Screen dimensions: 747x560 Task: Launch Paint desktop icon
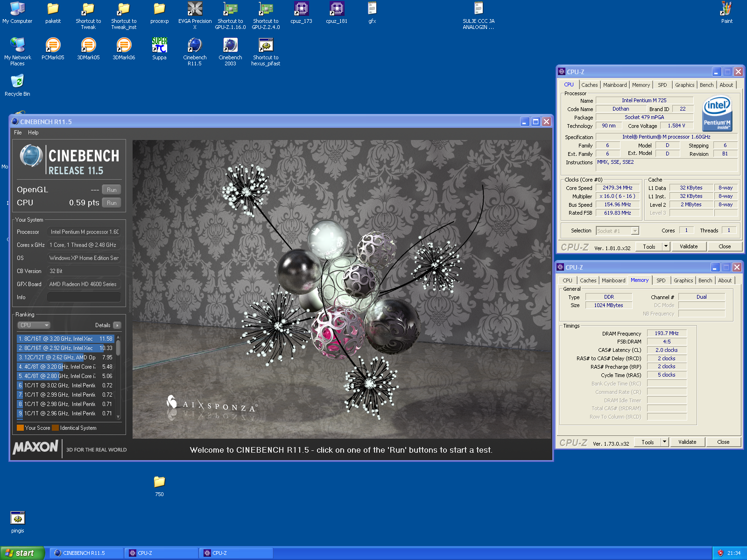click(726, 13)
